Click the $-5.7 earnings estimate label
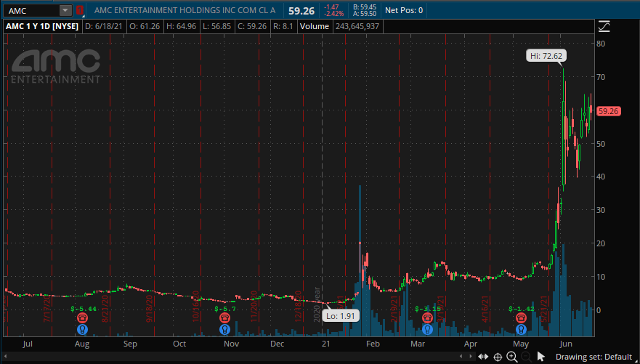 pos(224,309)
